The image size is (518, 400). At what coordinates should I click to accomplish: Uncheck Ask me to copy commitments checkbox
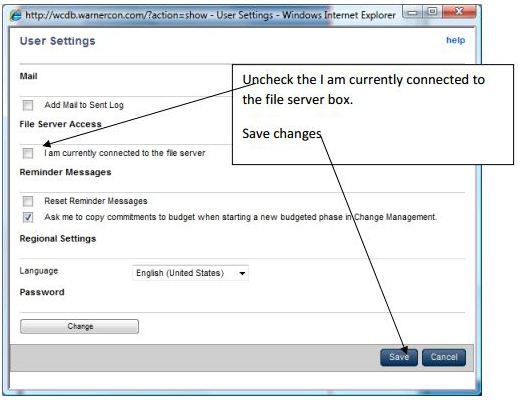[x=28, y=217]
